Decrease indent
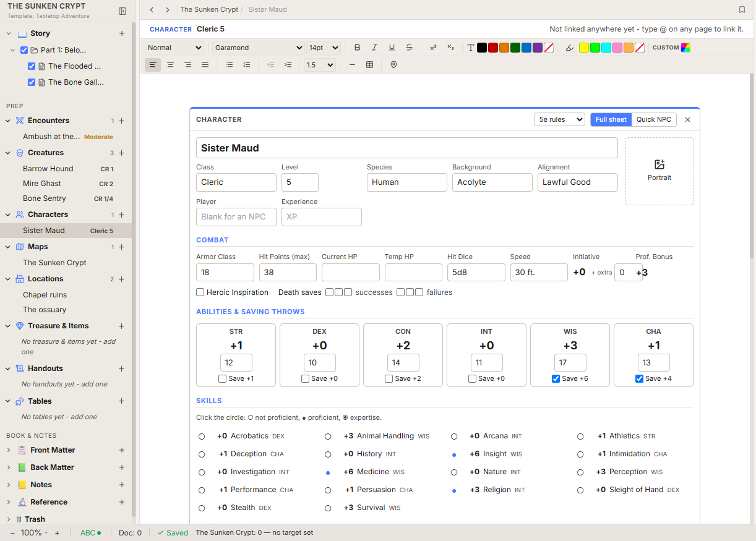The height and width of the screenshot is (541, 756). [x=270, y=65]
